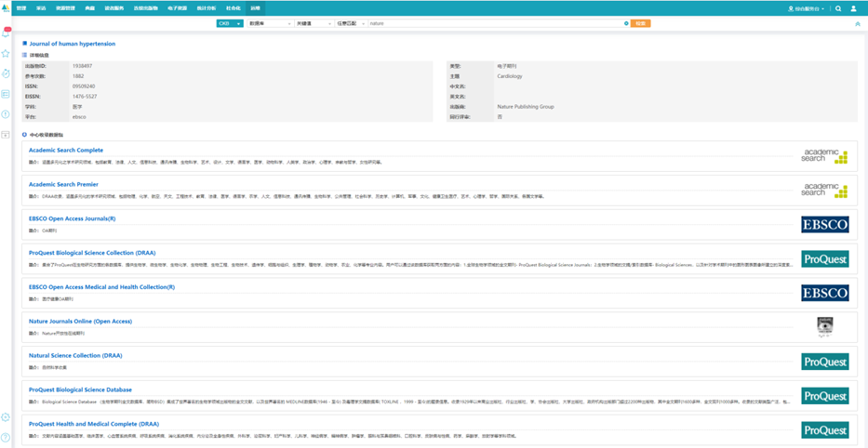Open Nature Journals Online (Open Access) link
This screenshot has height=448, width=868.
click(x=80, y=322)
